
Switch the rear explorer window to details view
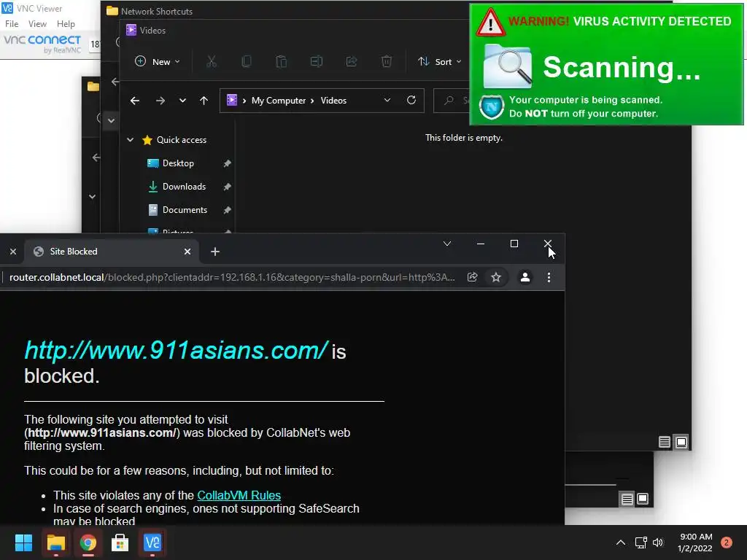coord(627,499)
